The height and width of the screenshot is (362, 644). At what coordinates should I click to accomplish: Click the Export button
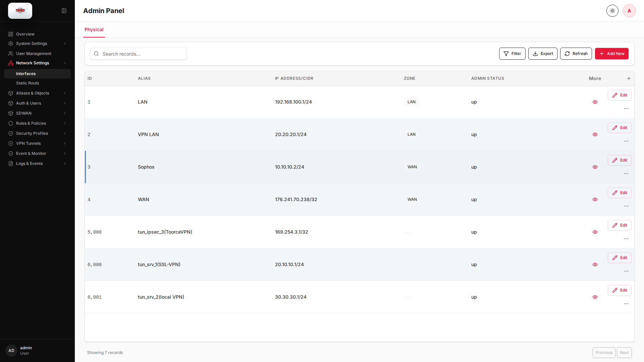point(543,54)
